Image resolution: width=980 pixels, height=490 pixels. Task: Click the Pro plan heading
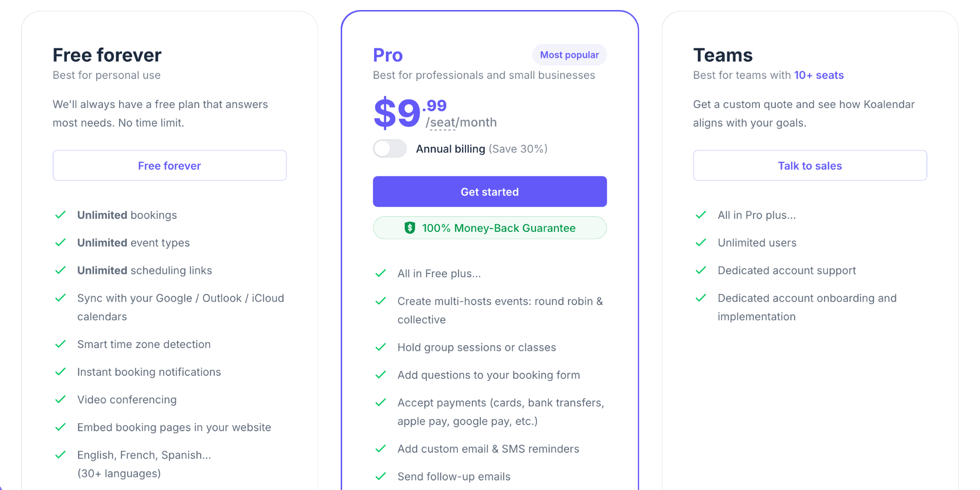[x=388, y=55]
